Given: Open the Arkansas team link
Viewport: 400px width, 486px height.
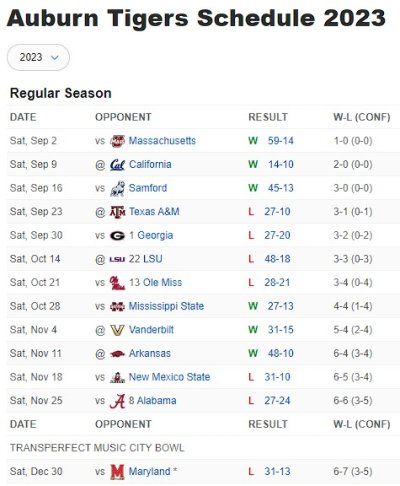Looking at the screenshot, I should pos(150,353).
